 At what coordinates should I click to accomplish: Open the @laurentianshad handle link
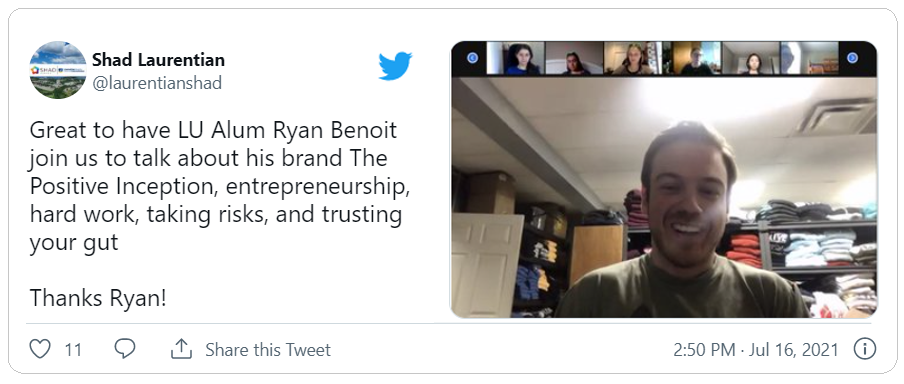pos(157,83)
